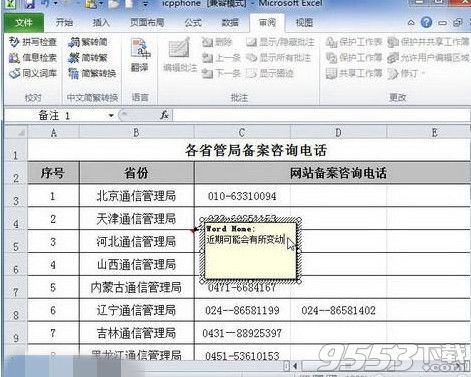Click cell 024--86581199
Image resolution: width=471 pixels, height=377 pixels.
tap(242, 310)
